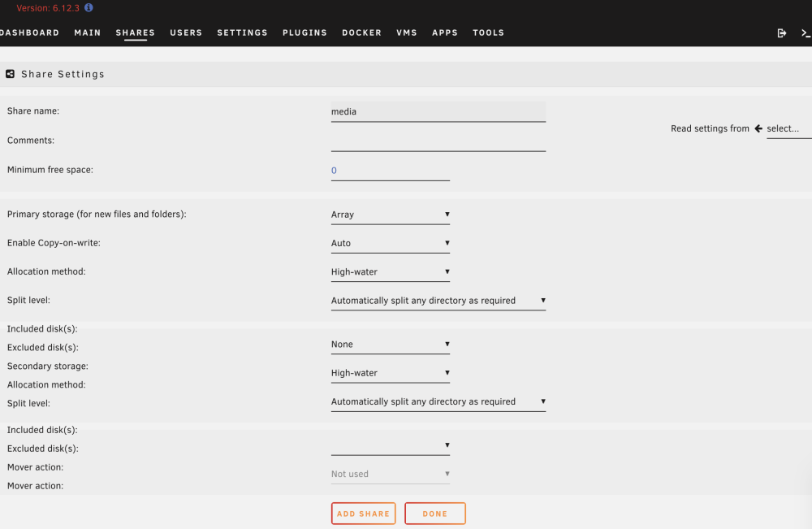
Task: Click the logout icon in header
Action: pyautogui.click(x=782, y=33)
